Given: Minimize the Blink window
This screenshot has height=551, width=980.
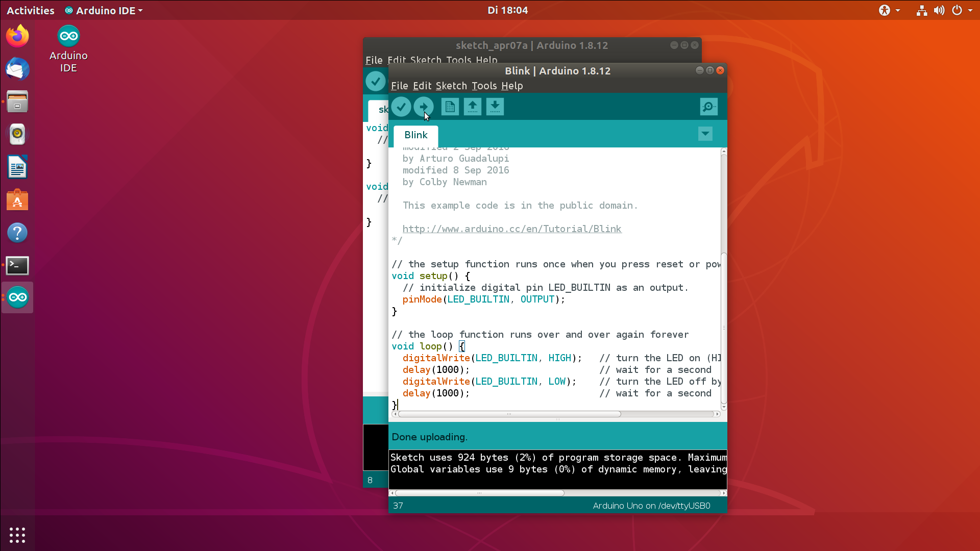Looking at the screenshot, I should (x=700, y=70).
